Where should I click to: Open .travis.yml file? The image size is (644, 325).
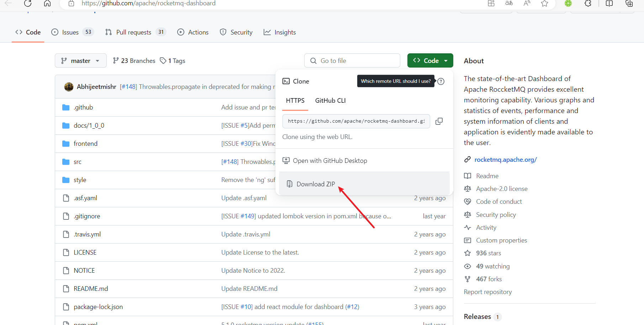87,234
